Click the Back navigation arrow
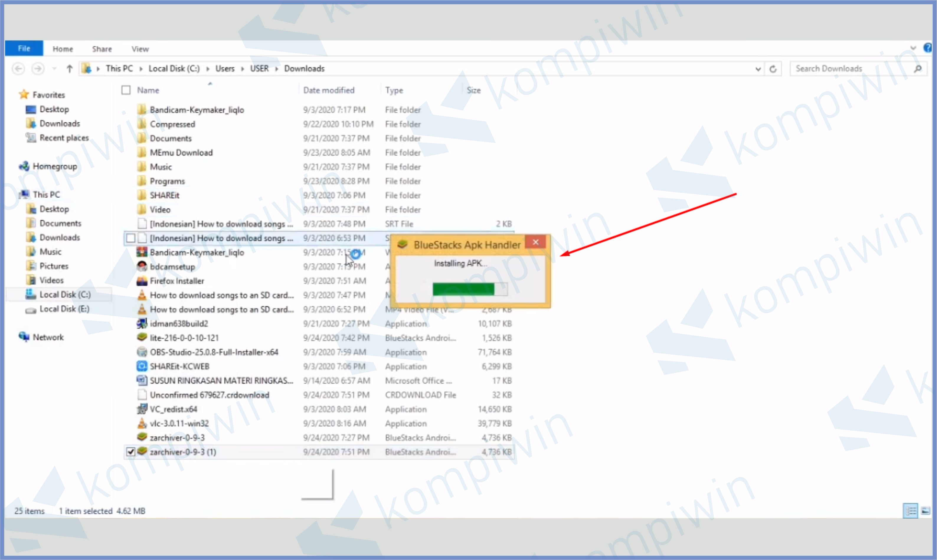 point(18,69)
